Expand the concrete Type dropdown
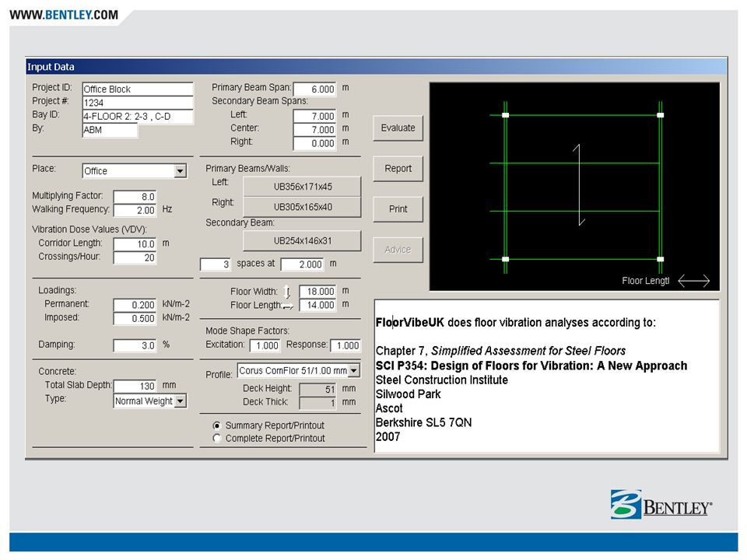This screenshot has width=747, height=560. (150, 401)
